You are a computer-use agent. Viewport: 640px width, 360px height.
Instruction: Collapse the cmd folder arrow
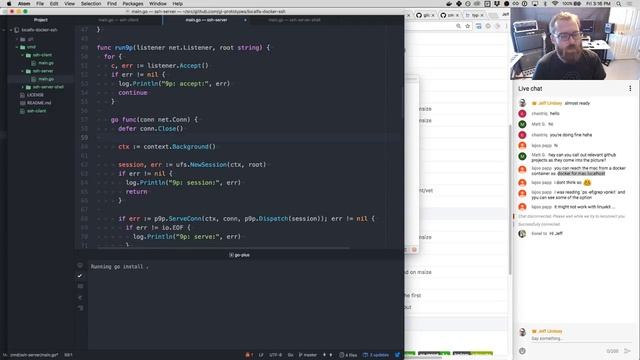[17, 47]
